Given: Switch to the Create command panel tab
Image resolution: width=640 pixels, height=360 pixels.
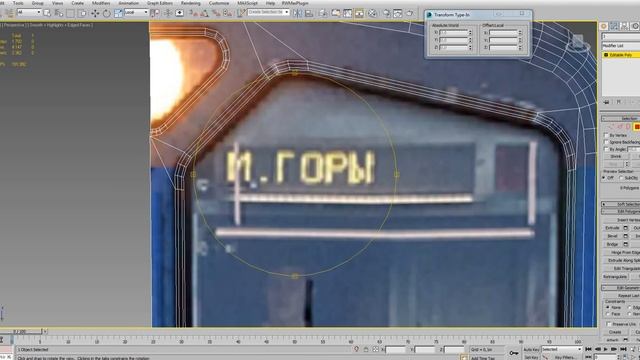Looking at the screenshot, I should (604, 26).
